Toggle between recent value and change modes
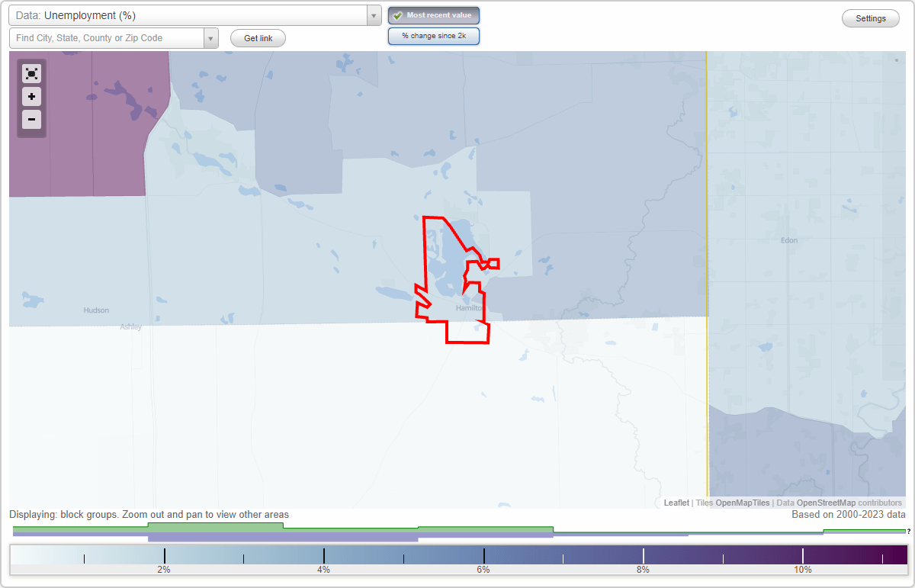The width and height of the screenshot is (915, 588). click(x=433, y=35)
